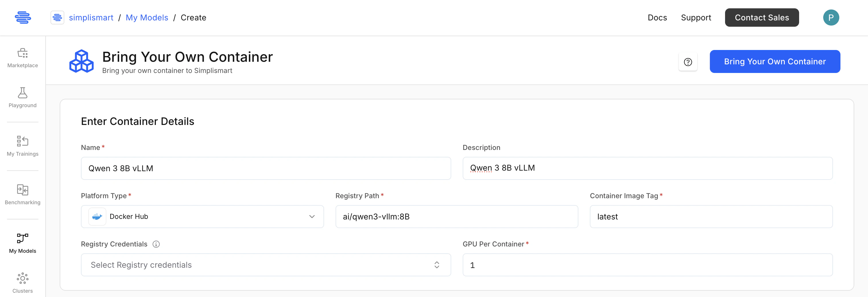Open the Registry Credentials selector

click(x=266, y=265)
